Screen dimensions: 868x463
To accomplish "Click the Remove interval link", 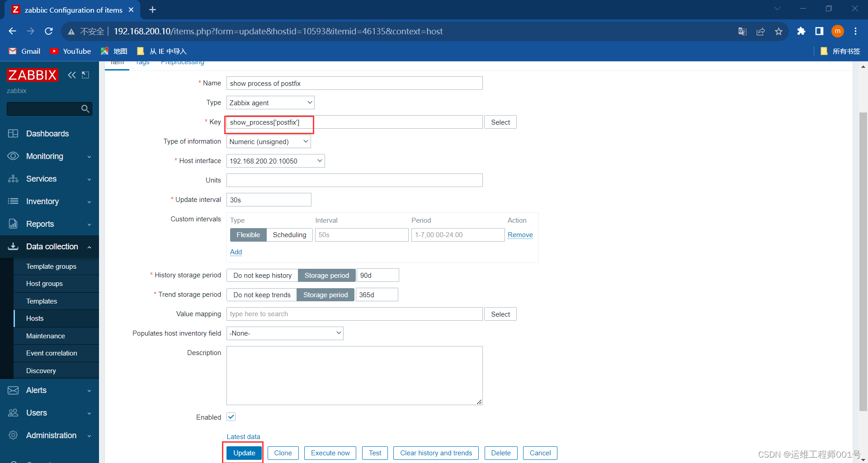I will pyautogui.click(x=520, y=235).
